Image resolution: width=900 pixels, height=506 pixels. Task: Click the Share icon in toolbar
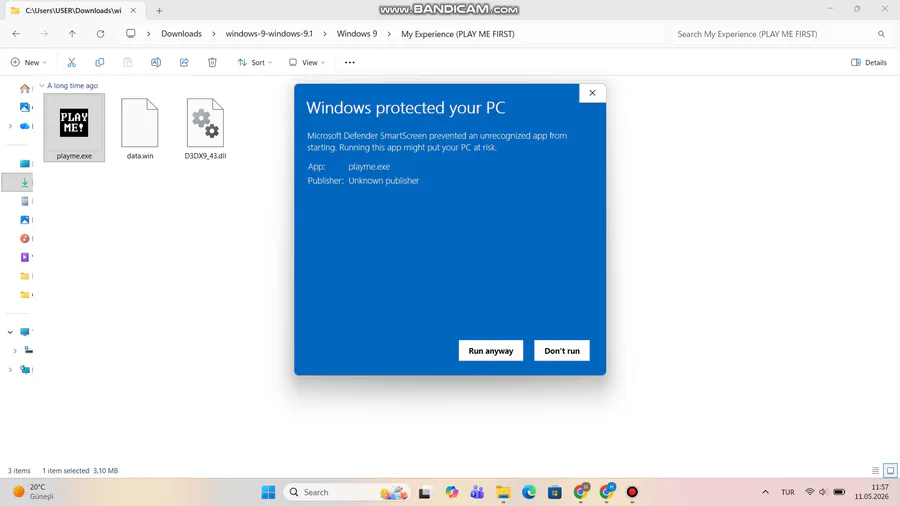pos(184,63)
